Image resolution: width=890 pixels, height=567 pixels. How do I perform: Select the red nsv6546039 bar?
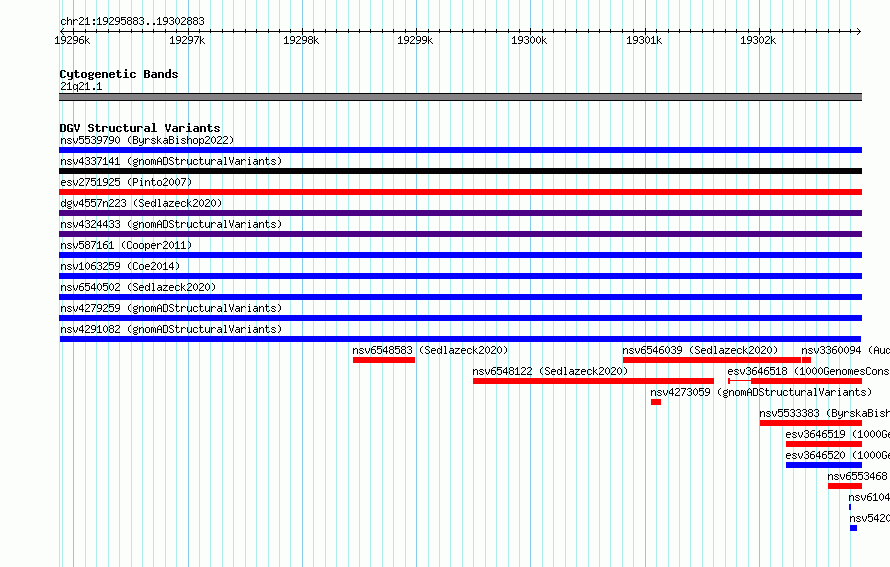[711, 360]
